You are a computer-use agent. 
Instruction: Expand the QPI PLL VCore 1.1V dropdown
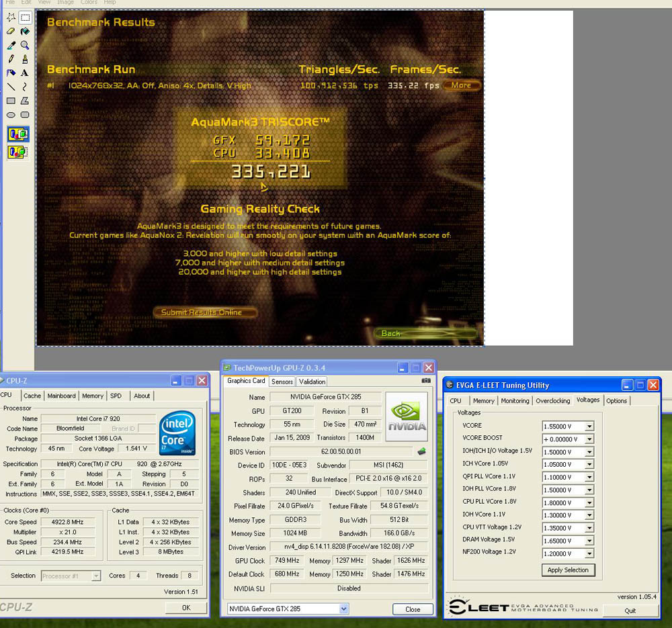pyautogui.click(x=589, y=477)
